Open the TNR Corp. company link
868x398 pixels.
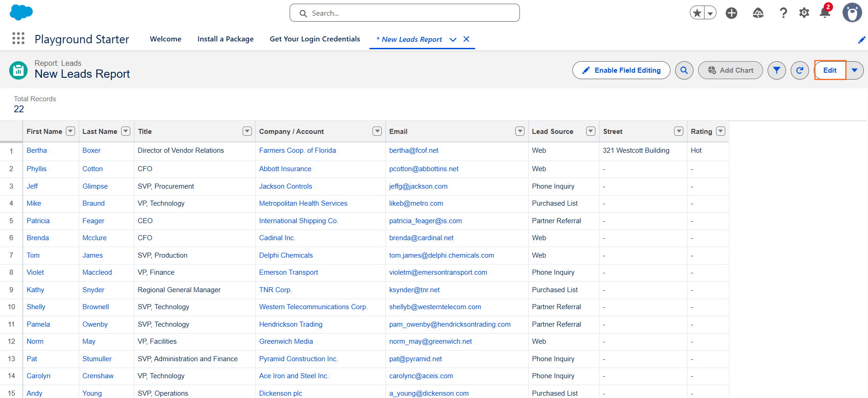pos(275,290)
